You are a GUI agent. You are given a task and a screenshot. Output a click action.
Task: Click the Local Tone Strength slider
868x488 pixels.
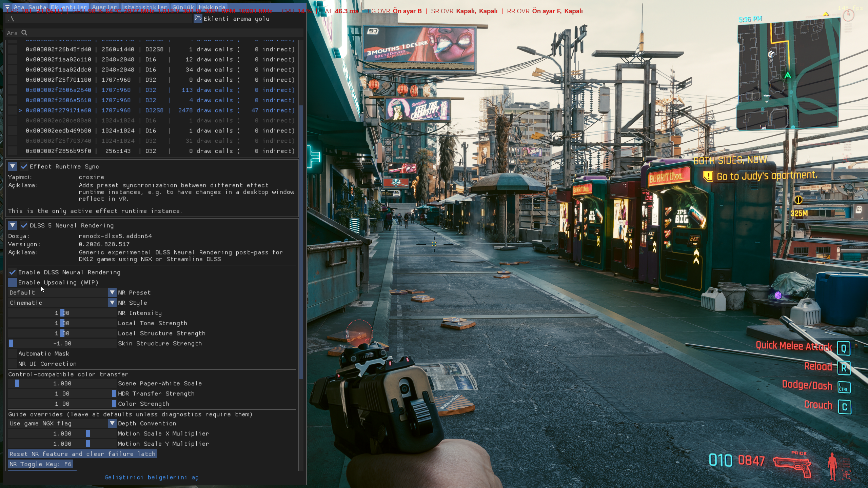tap(62, 323)
